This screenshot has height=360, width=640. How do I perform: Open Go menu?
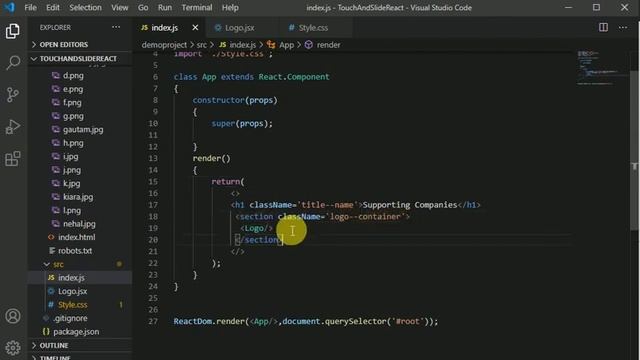point(143,7)
